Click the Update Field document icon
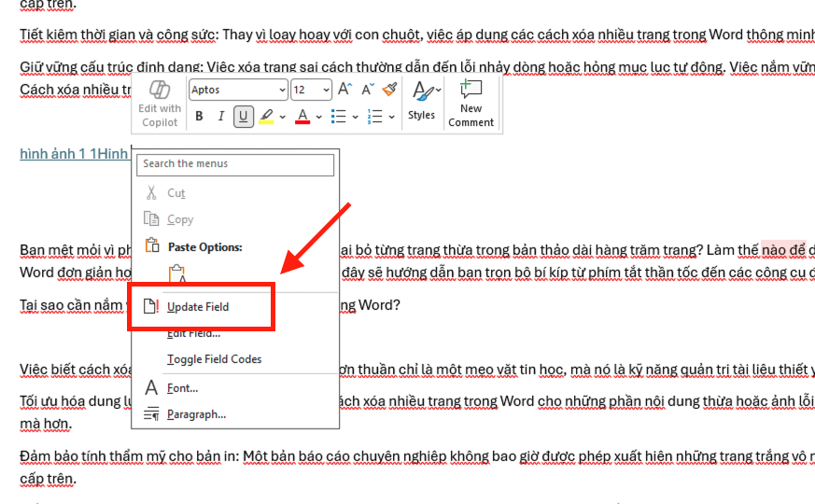Viewport: 815px width, 504px height. point(150,306)
